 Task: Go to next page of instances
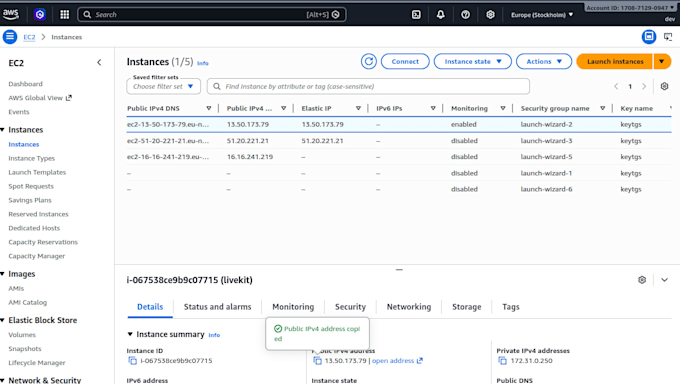644,86
